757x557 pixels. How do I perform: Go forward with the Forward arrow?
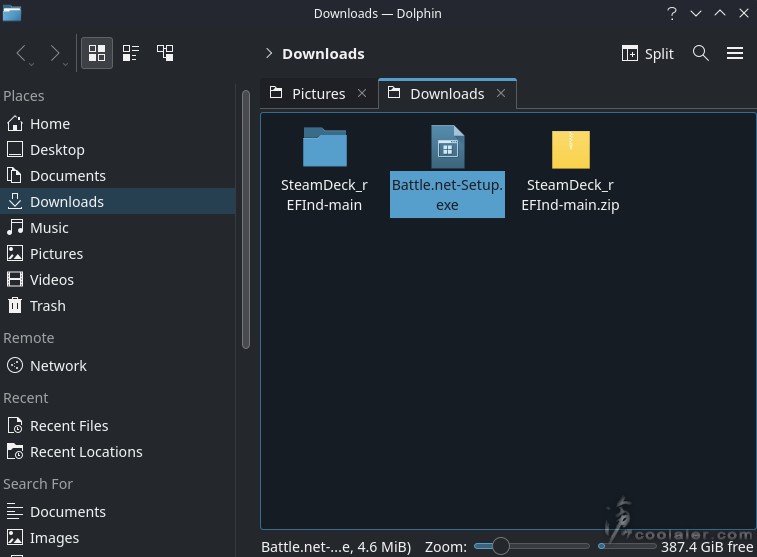pos(55,53)
